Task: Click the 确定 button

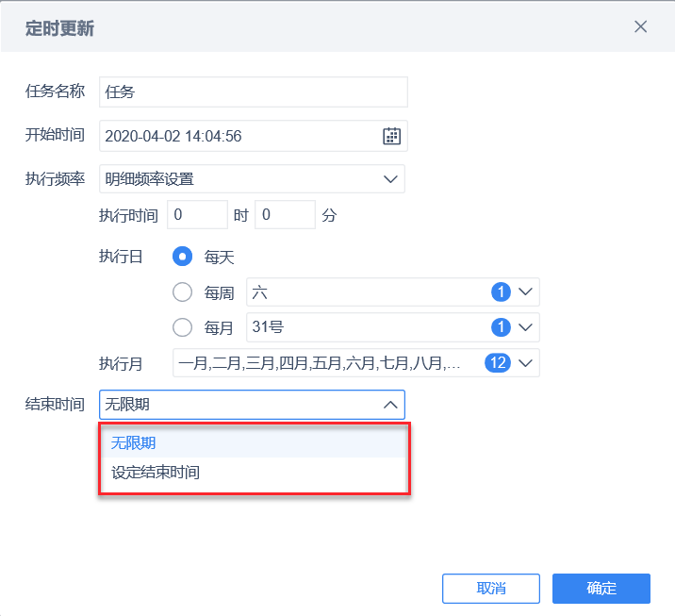Action: pos(601,589)
